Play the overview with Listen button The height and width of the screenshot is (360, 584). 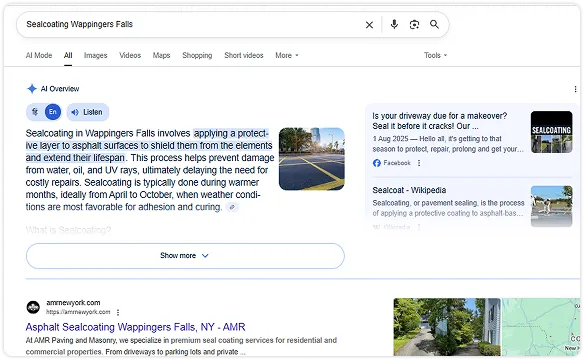coord(88,112)
